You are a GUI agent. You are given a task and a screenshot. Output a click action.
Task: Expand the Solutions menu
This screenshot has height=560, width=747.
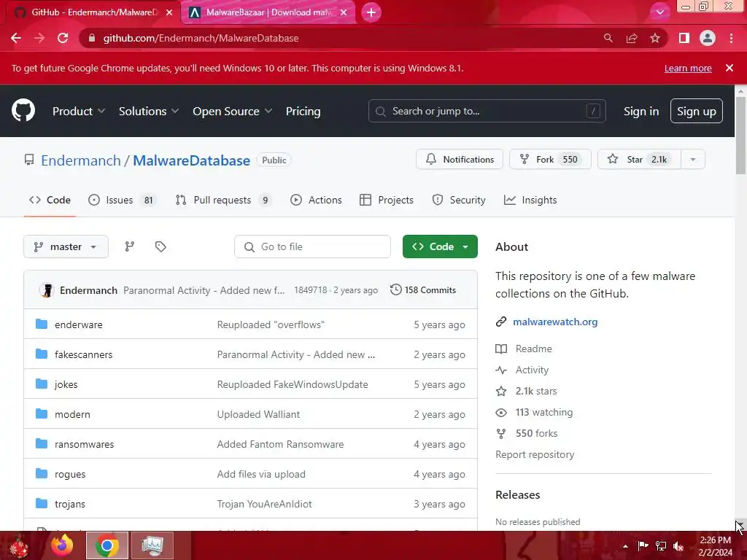[x=149, y=111]
